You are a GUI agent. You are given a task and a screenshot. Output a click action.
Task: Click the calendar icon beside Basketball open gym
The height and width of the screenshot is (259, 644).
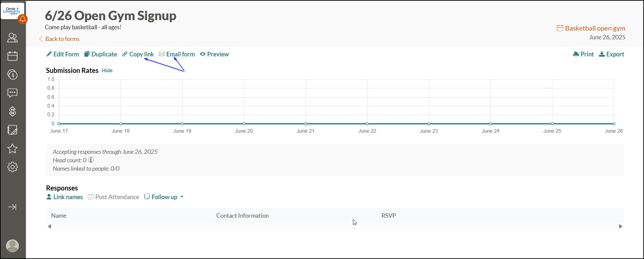click(x=560, y=28)
